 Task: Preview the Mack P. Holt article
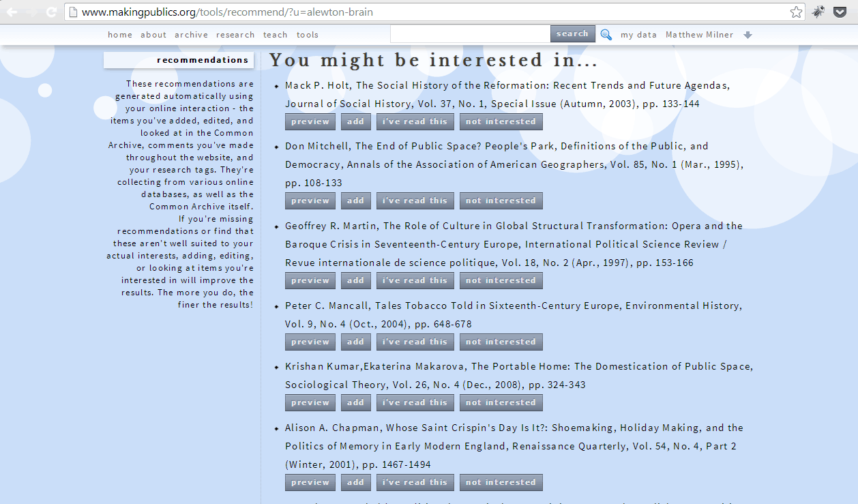(x=310, y=121)
